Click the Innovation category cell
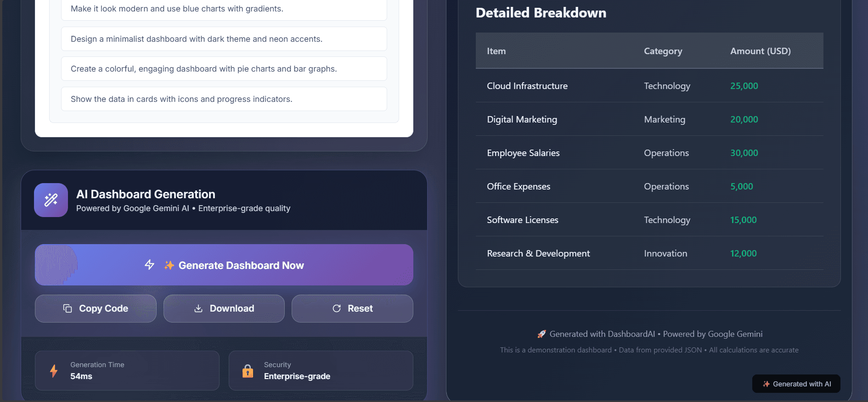Image resolution: width=868 pixels, height=402 pixels. coord(665,253)
